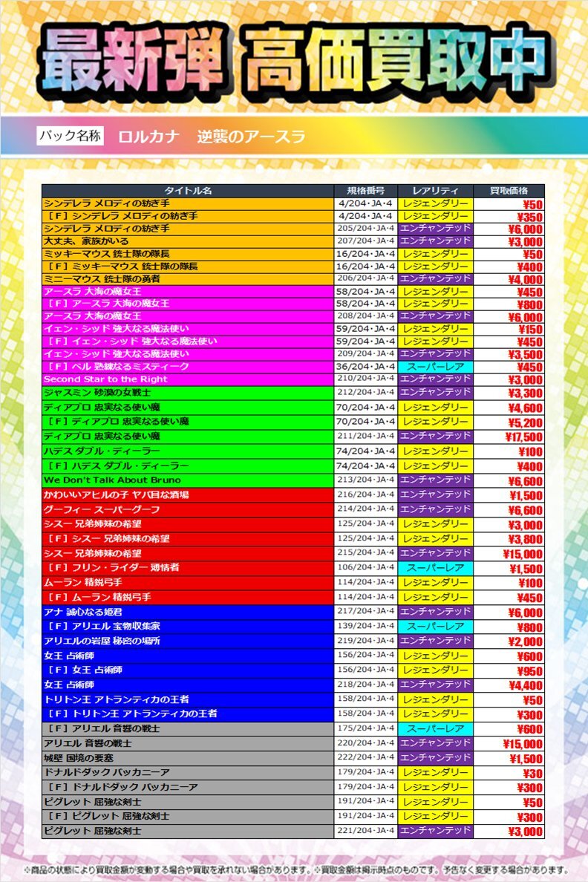Select ジャスミン 砂漠の女戦士 title cell
Image resolution: width=588 pixels, height=882 pixels.
point(188,393)
